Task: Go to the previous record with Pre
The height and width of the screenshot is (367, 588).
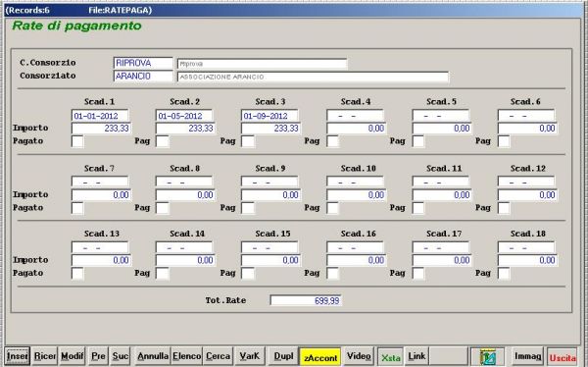Action: point(98,356)
